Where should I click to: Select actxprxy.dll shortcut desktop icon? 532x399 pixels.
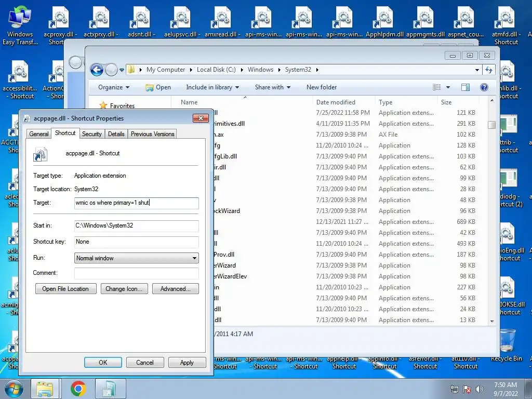tap(101, 23)
